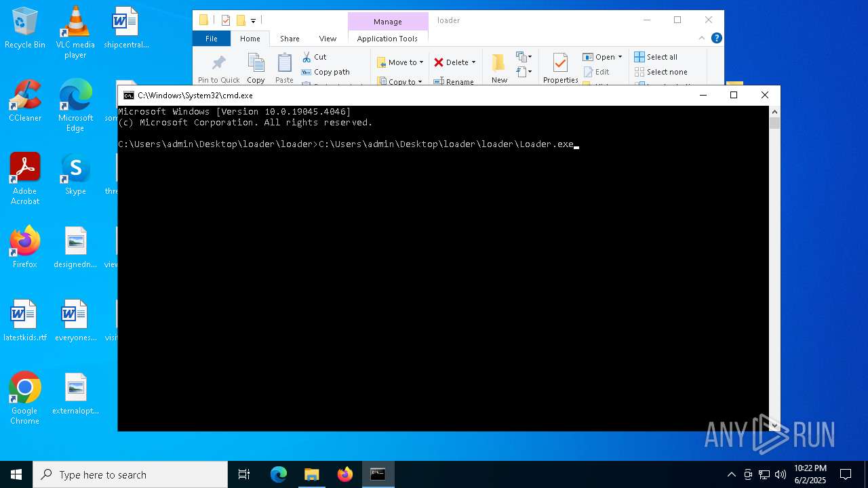Select designedn image file on desktop
Image resolution: width=868 pixels, height=488 pixels.
pos(75,247)
